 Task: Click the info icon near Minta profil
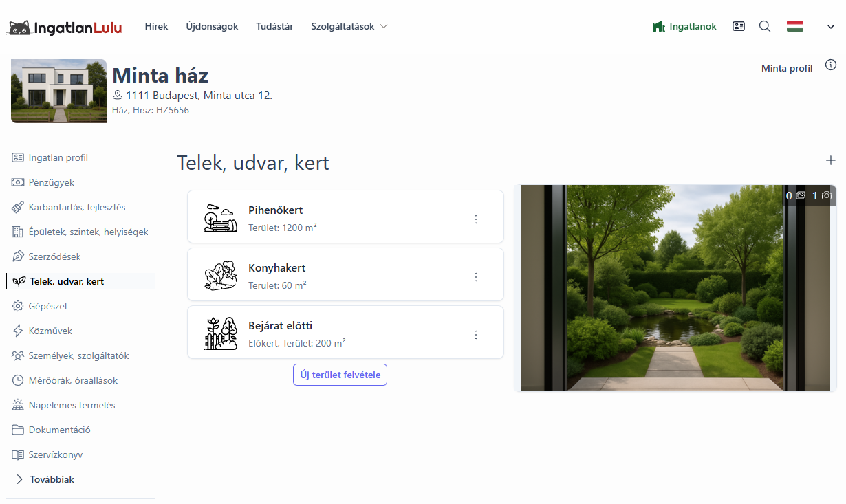(x=831, y=65)
